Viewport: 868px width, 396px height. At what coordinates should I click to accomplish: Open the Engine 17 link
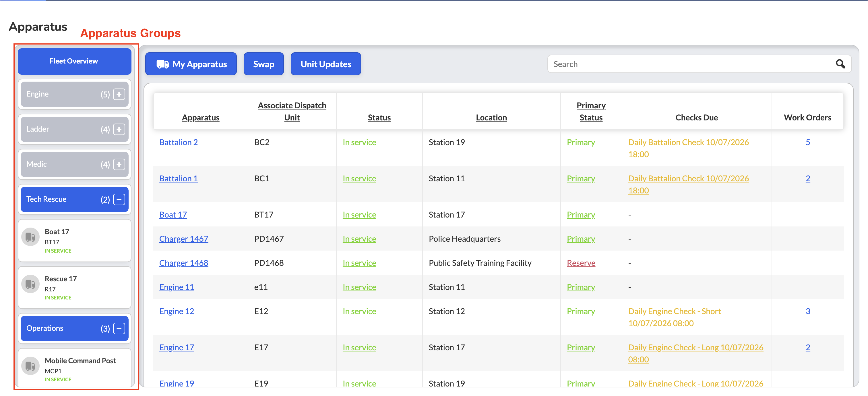click(x=177, y=347)
